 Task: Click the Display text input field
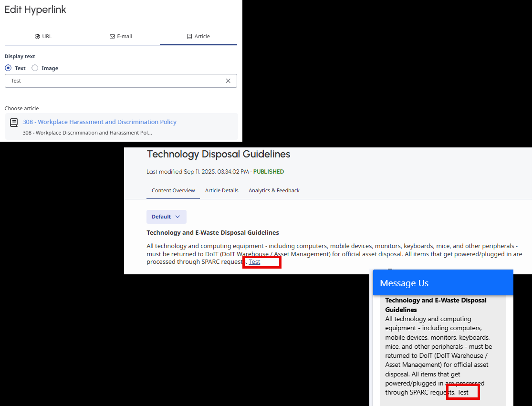121,81
